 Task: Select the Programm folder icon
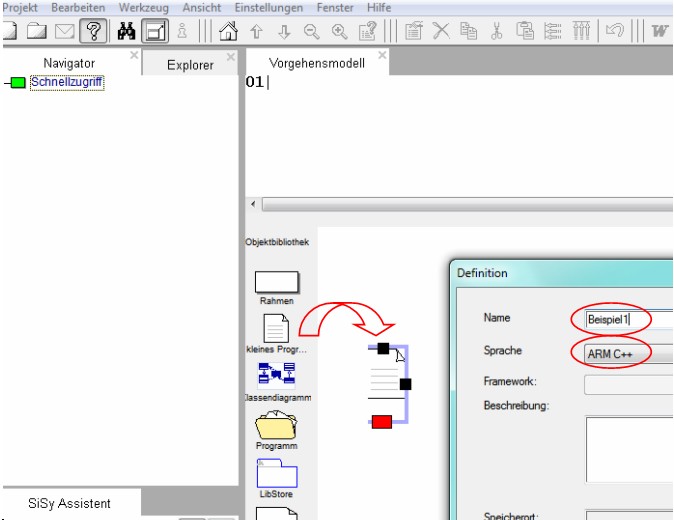coord(277,423)
